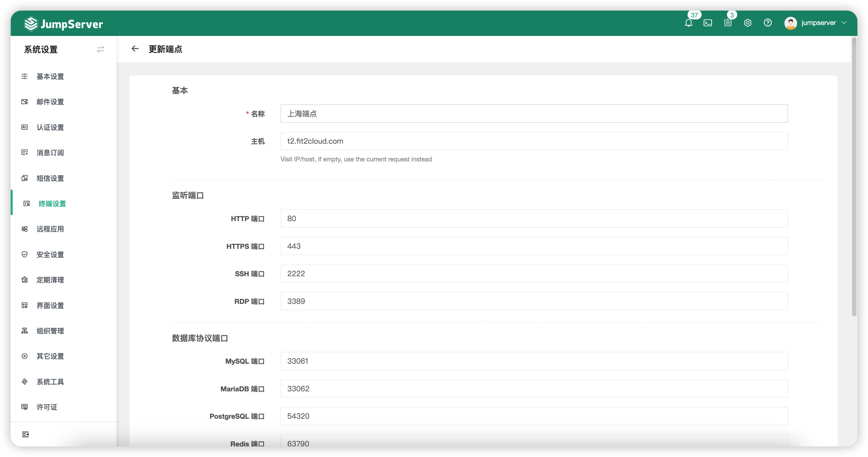The height and width of the screenshot is (457, 868).
Task: Collapse the 系统设置 sidebar with arrows icon
Action: pos(100,49)
